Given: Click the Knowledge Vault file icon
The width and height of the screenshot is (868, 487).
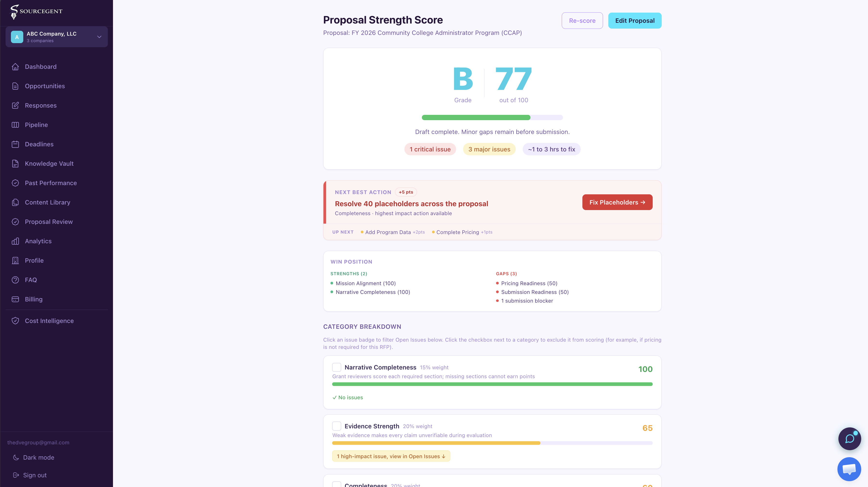Looking at the screenshot, I should (15, 164).
